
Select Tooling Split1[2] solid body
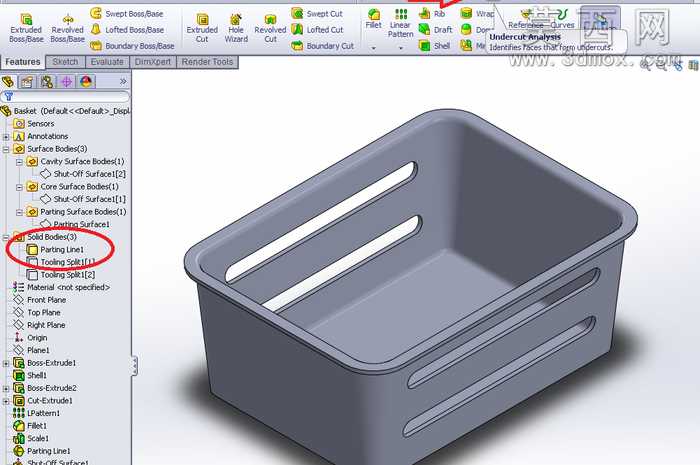[x=61, y=275]
